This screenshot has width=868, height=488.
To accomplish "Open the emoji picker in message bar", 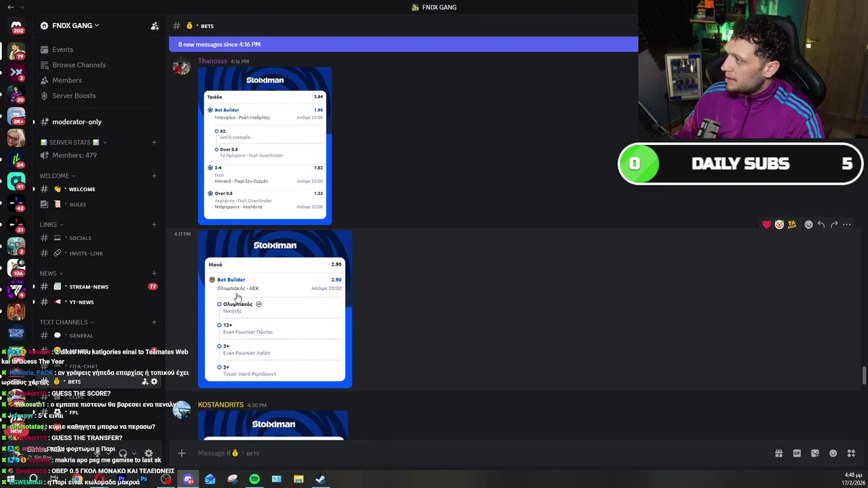I will (833, 453).
